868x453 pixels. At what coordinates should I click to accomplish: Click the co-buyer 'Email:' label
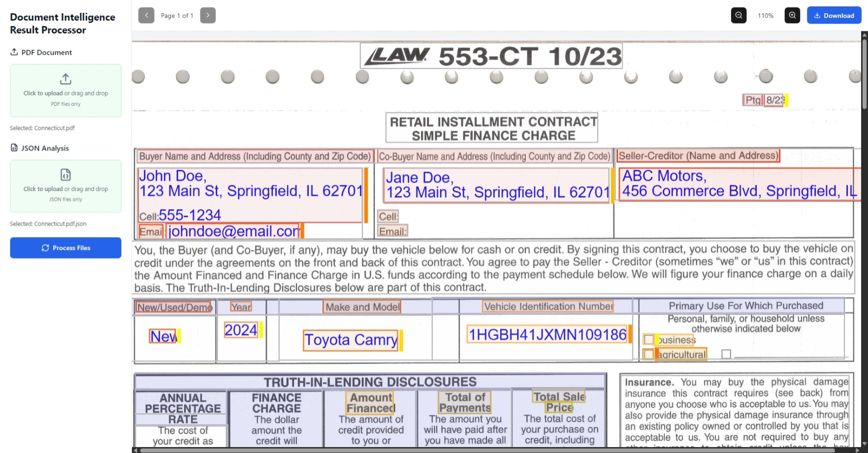coord(392,231)
